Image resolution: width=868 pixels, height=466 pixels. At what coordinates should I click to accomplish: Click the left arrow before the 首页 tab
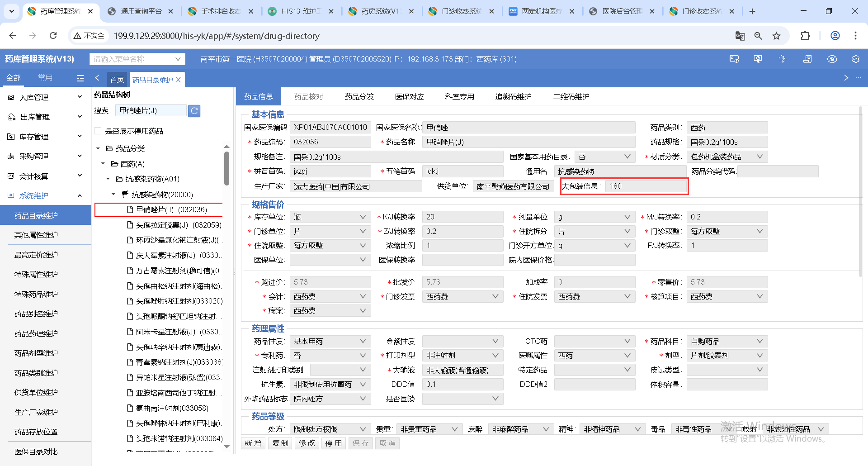click(97, 78)
